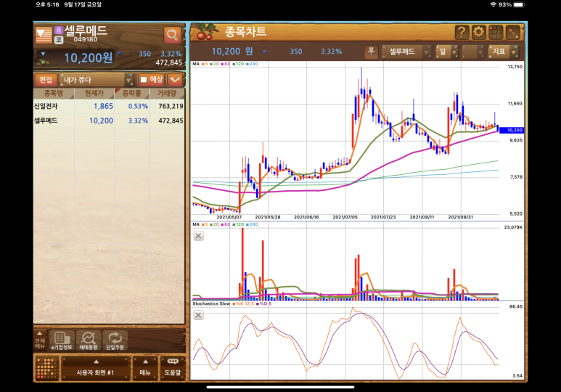Click the 2021/07/05 date label on chart
This screenshot has height=392, width=561.
(x=345, y=217)
